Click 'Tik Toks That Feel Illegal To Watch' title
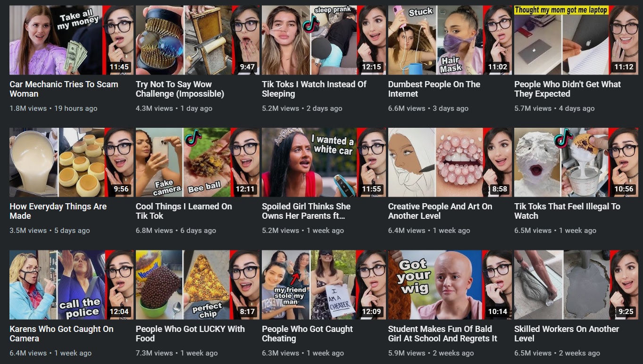Screen dimensions: 643x364 tap(567, 211)
